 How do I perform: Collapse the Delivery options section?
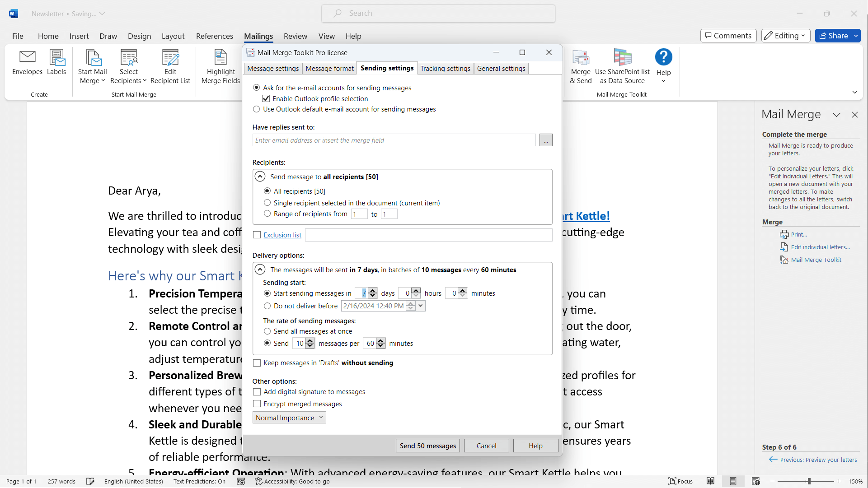click(260, 269)
